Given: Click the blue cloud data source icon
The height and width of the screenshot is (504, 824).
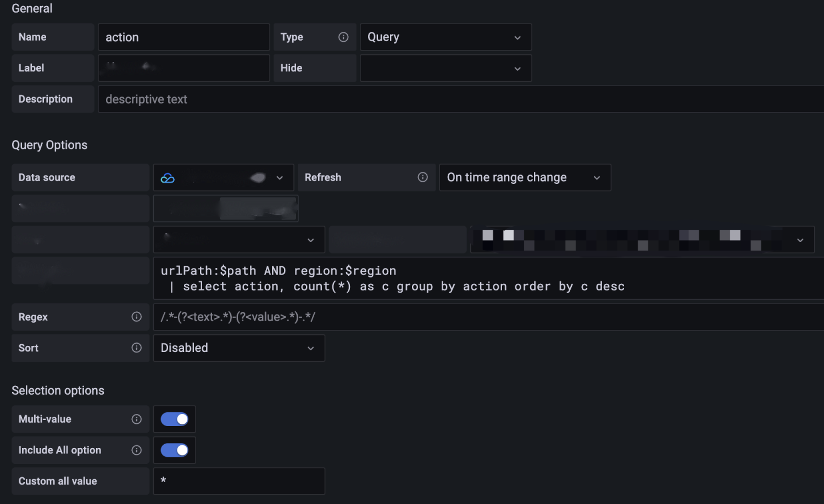Looking at the screenshot, I should pos(168,178).
